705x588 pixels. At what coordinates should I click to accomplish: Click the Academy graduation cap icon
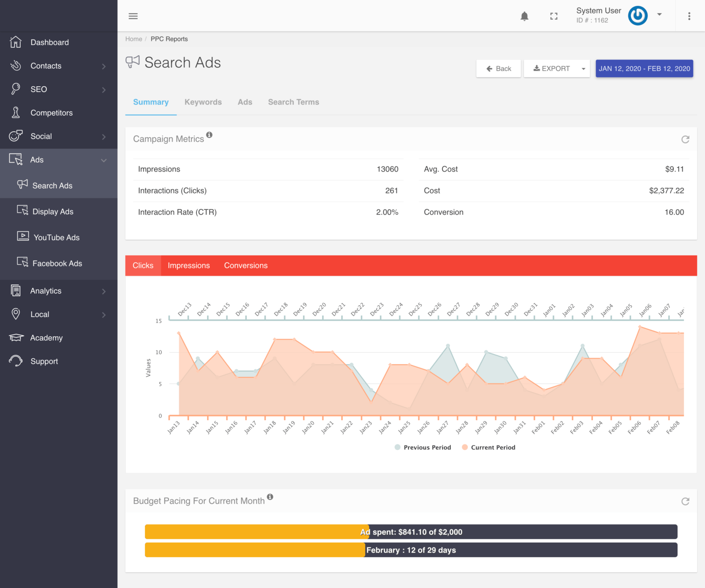[x=16, y=338]
